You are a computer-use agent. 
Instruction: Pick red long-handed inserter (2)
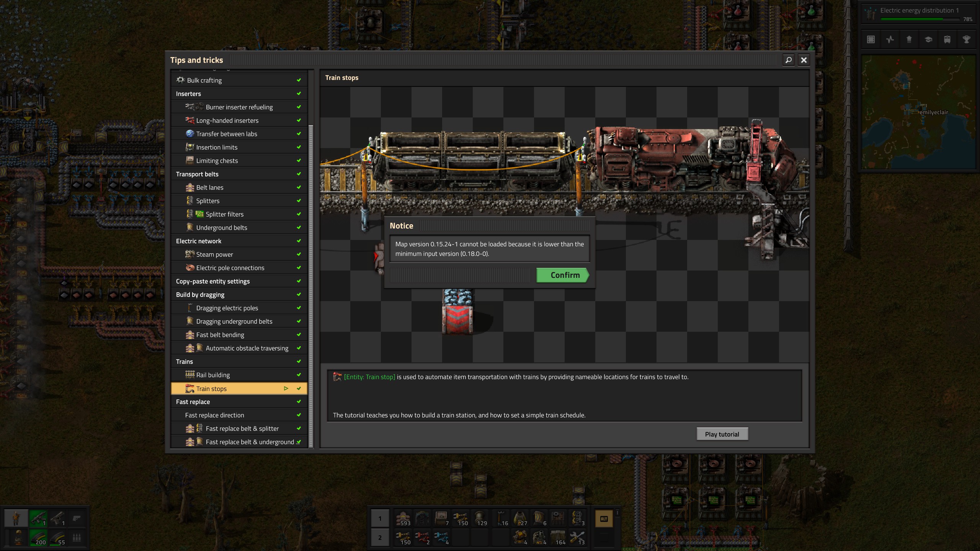point(422,538)
